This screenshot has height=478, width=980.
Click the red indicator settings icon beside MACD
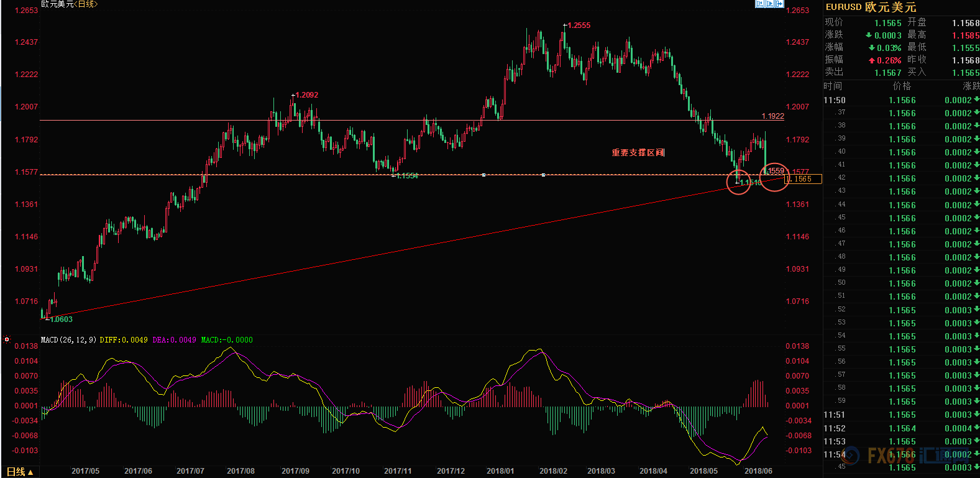click(x=7, y=340)
